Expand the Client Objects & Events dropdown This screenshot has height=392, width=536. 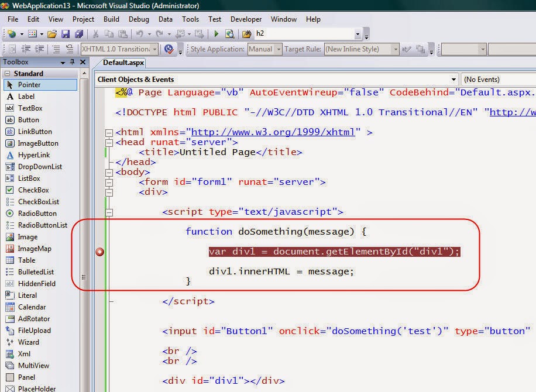453,80
